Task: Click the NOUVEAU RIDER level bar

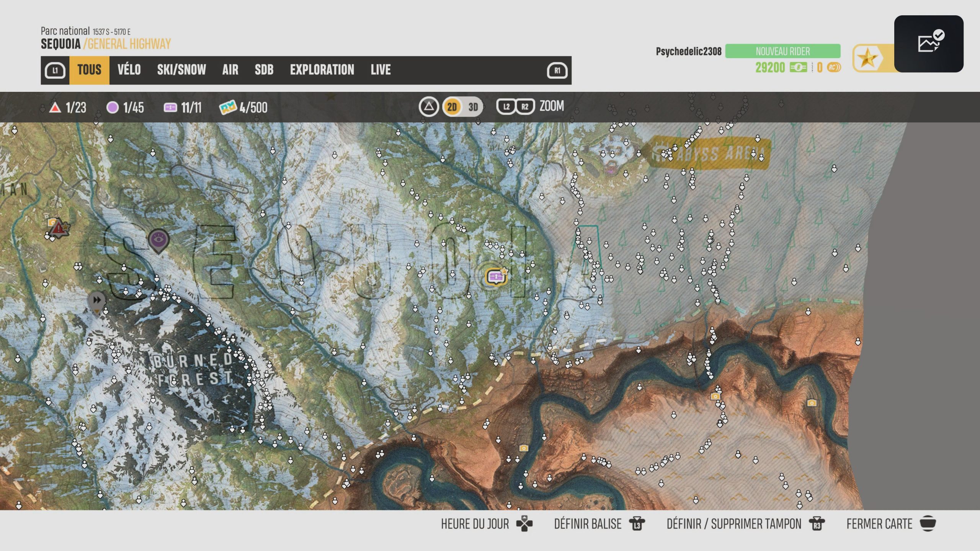Action: (x=783, y=51)
